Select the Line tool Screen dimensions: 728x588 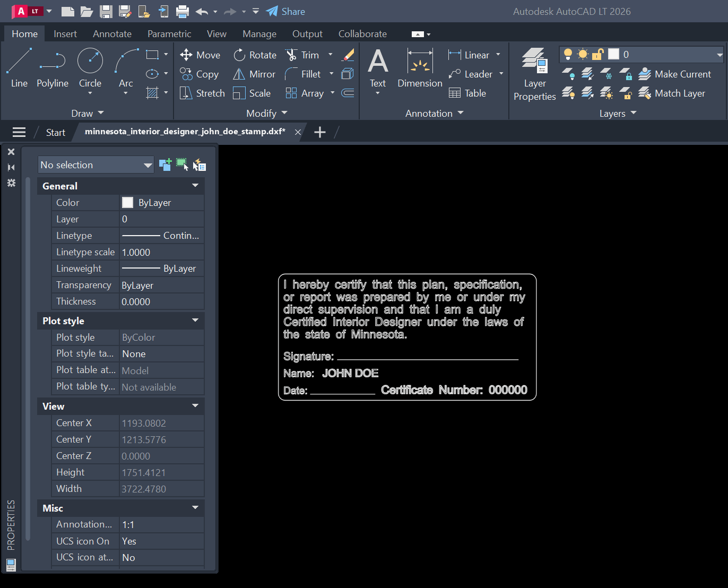[x=19, y=68]
